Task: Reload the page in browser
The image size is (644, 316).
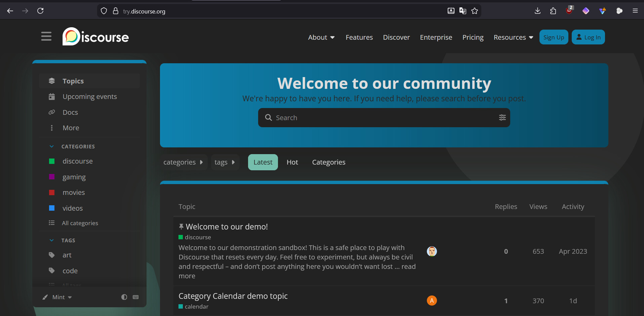Action: point(40,11)
